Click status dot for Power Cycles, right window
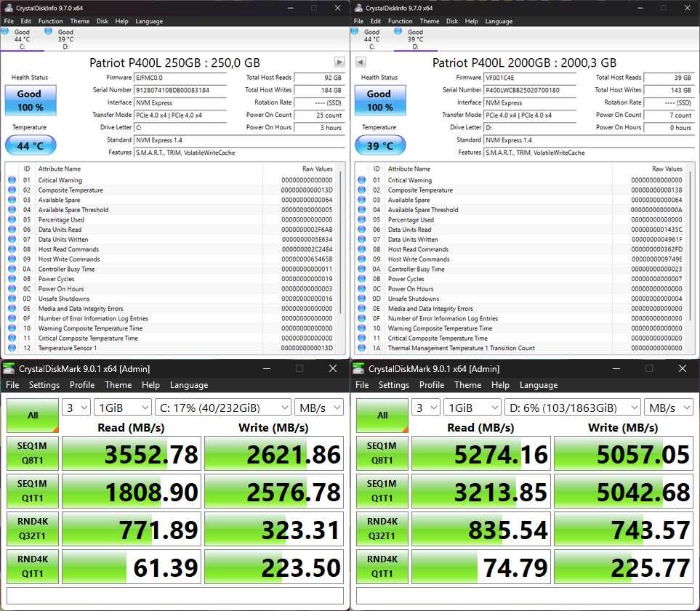The image size is (700, 611). point(361,279)
